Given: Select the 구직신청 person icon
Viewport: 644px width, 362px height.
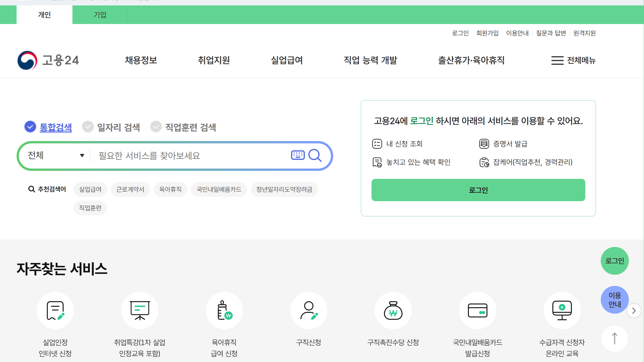Looking at the screenshot, I should point(309,310).
